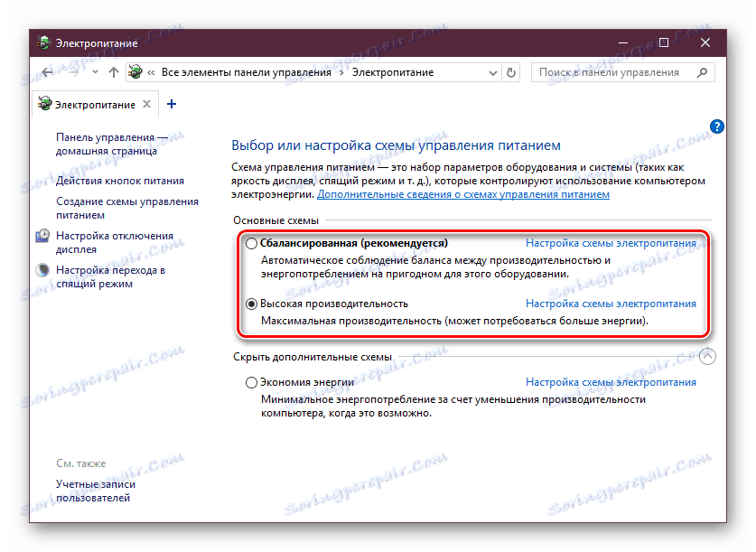The width and height of the screenshot is (756, 552).
Task: Click the Электропитание breadcrumb segment
Action: 393,72
